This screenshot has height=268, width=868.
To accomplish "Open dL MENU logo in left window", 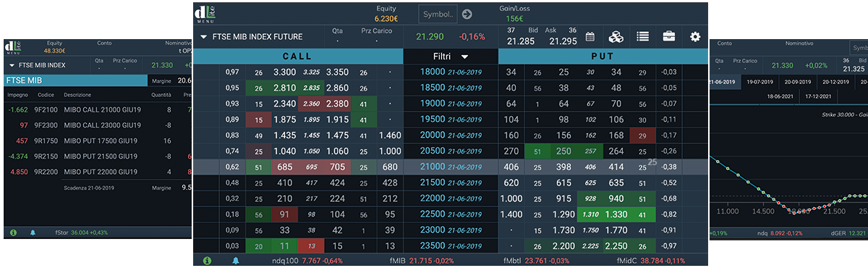I will pos(14,47).
